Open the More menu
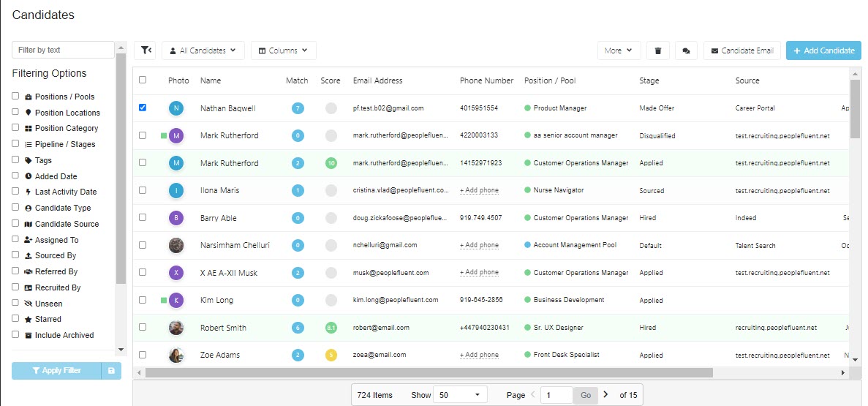Screen dimensions: 868x406 pos(619,50)
